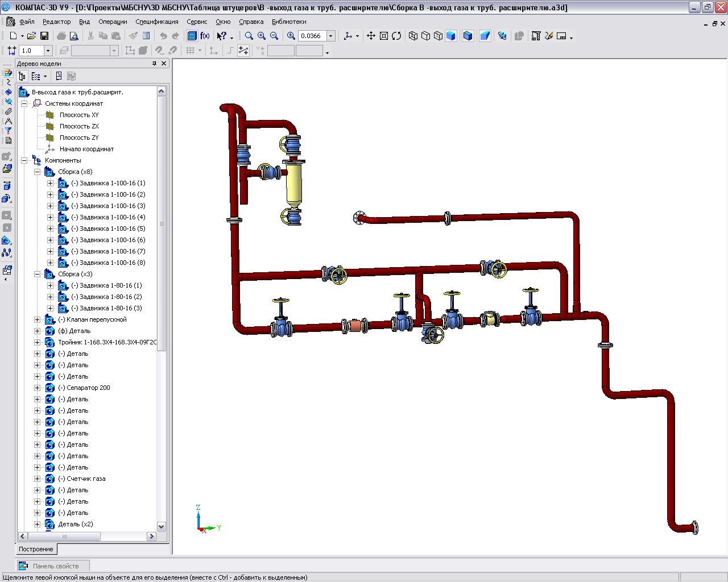Select the Pan view (move) tool
728x582 pixels.
pos(371,36)
